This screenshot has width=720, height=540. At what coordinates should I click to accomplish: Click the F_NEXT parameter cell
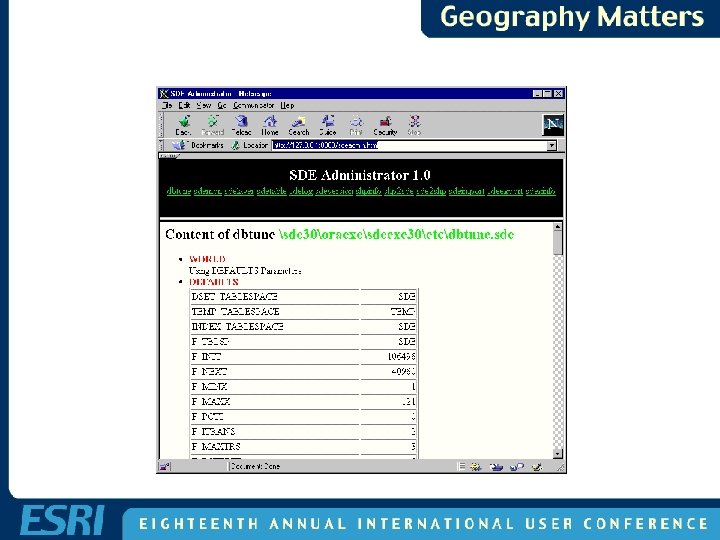(x=275, y=371)
